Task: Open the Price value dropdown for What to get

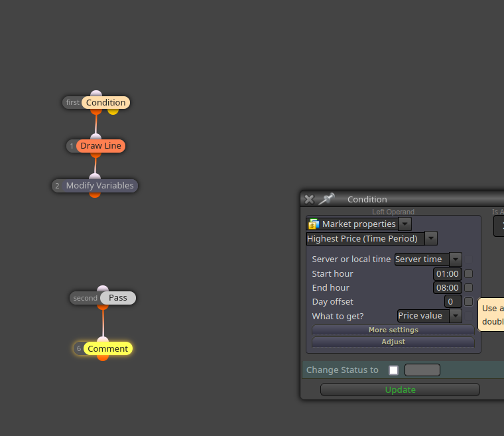Action: pyautogui.click(x=456, y=316)
